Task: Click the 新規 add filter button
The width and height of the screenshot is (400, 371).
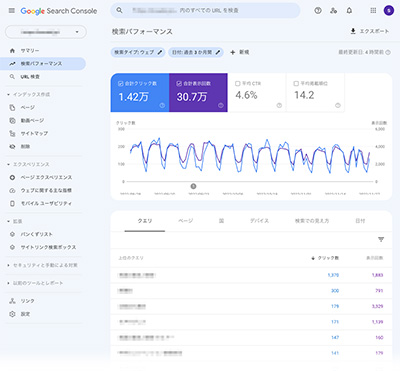Action: click(240, 52)
